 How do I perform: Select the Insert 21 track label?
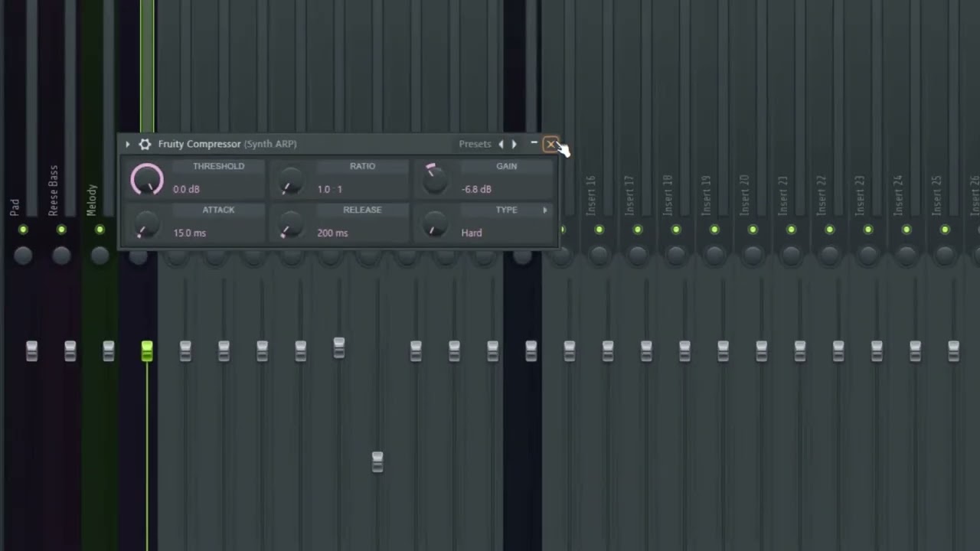[x=782, y=195]
